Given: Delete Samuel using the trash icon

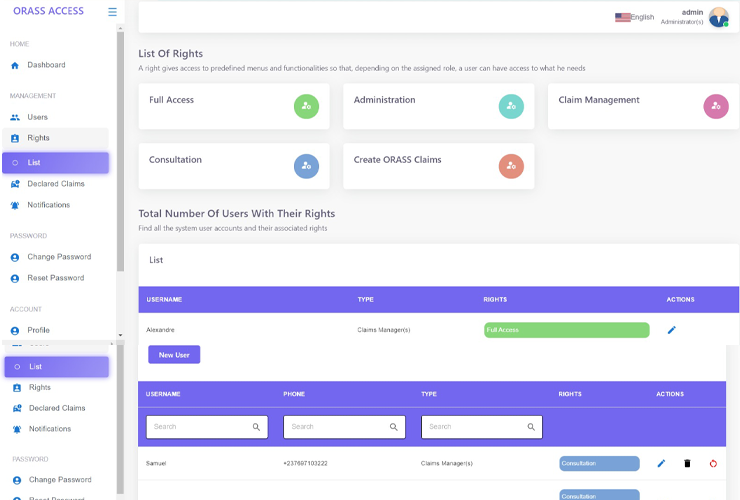Looking at the screenshot, I should coord(687,463).
